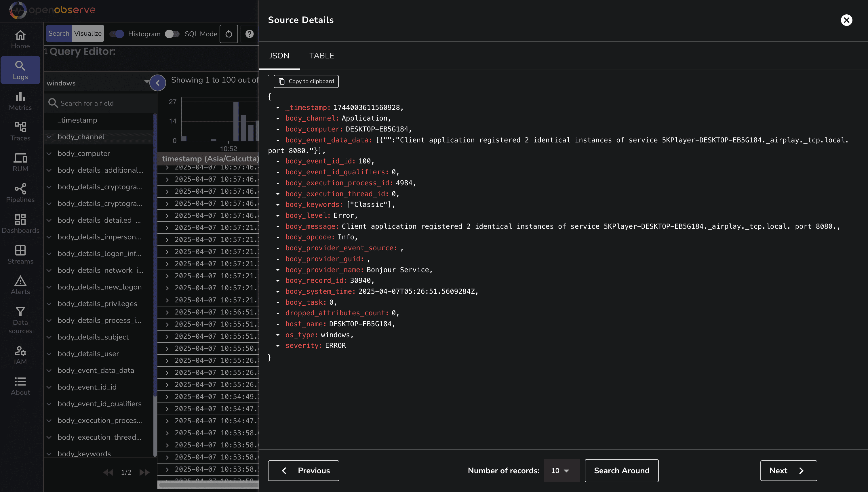Open the windows stream dropdown

coord(98,83)
